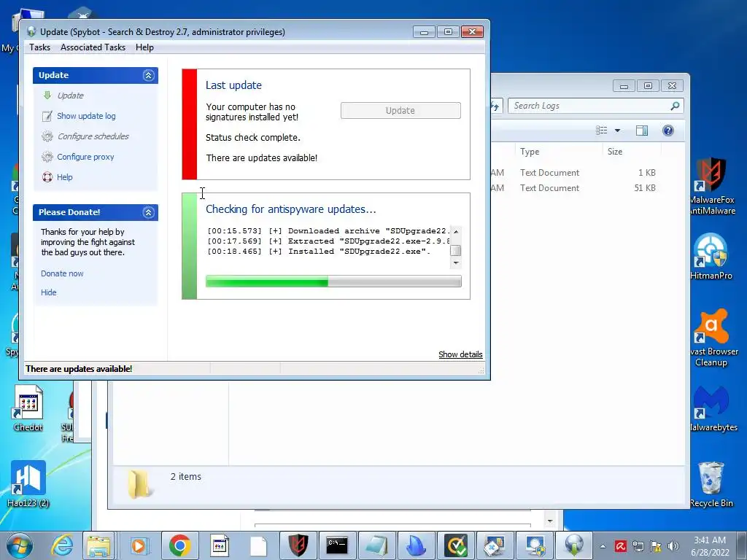Open the Help menu in Spybot
747x560 pixels.
[x=144, y=47]
